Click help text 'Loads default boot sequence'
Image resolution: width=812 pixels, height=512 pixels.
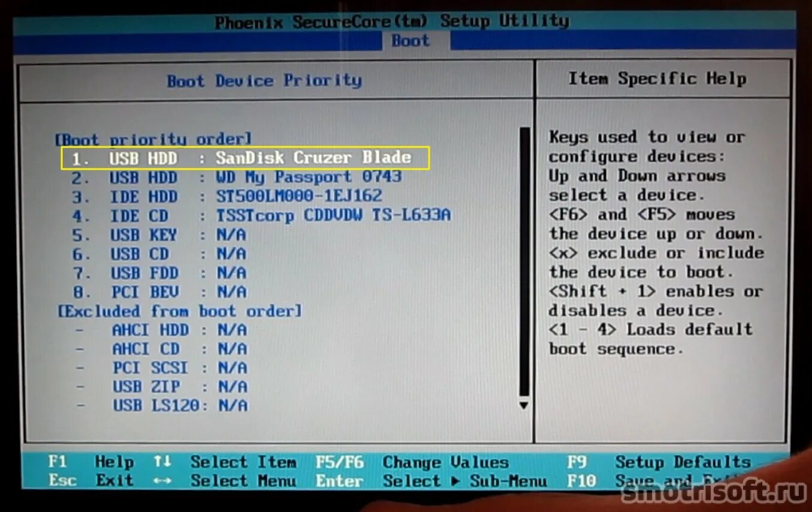(651, 339)
